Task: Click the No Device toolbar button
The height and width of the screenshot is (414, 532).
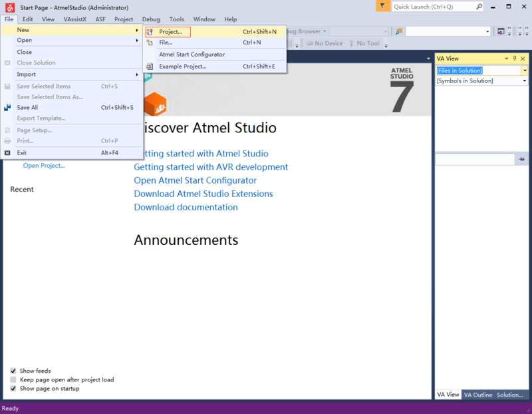Action: point(325,43)
